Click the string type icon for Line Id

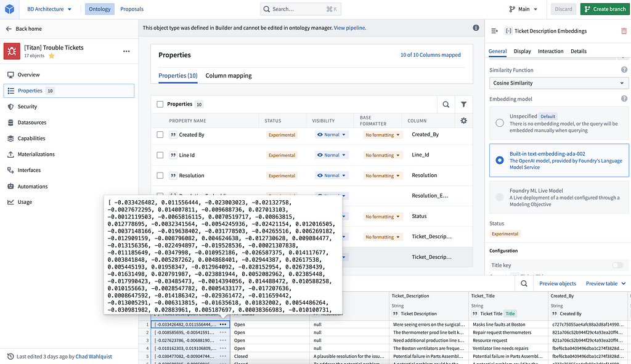[x=173, y=155]
